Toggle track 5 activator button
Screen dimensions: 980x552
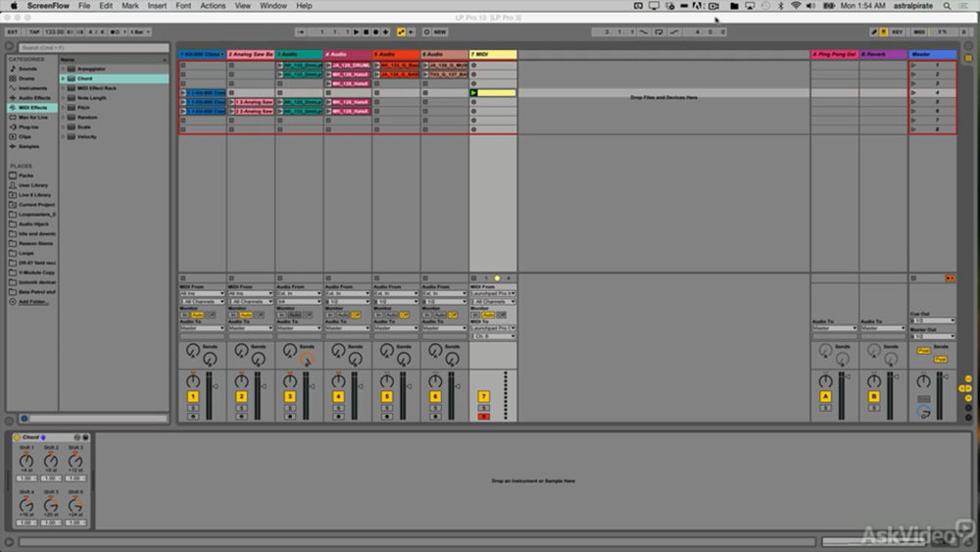coord(387,396)
